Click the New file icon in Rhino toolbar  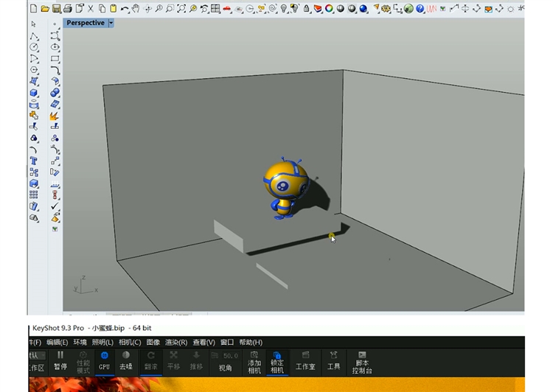pyautogui.click(x=33, y=8)
